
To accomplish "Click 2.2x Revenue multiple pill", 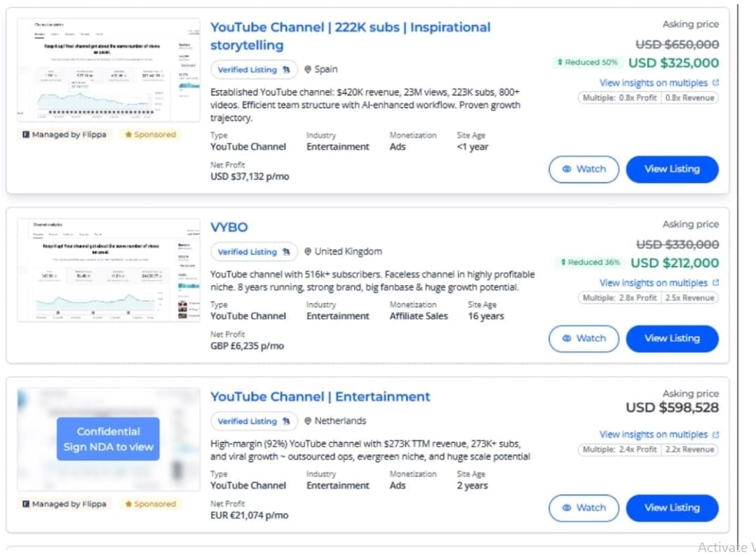I will [x=690, y=450].
